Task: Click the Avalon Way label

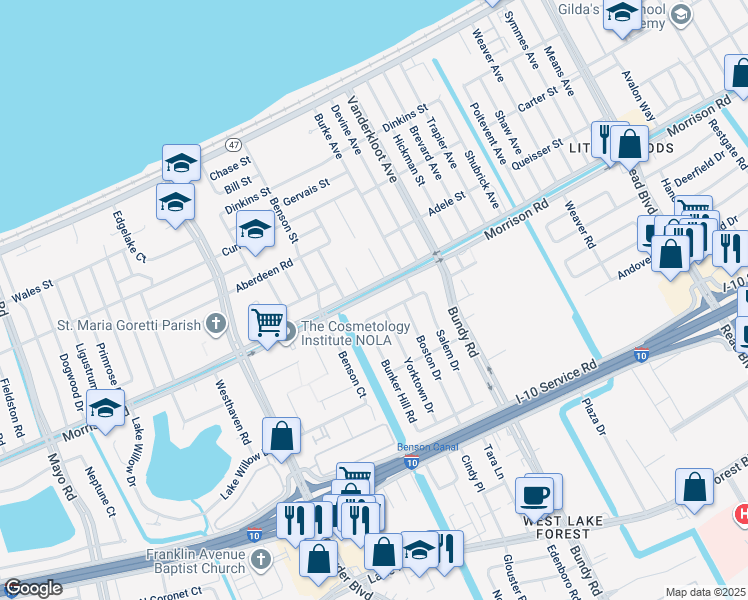Action: [638, 95]
